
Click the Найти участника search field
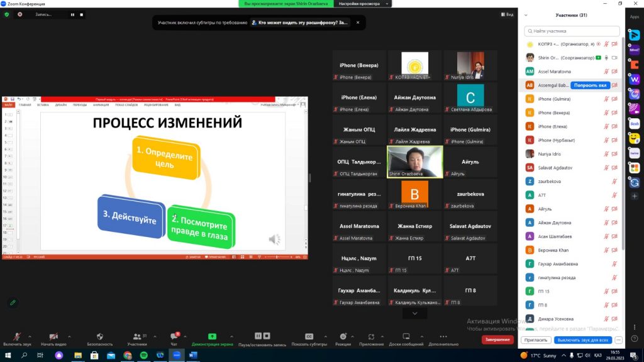point(572,31)
